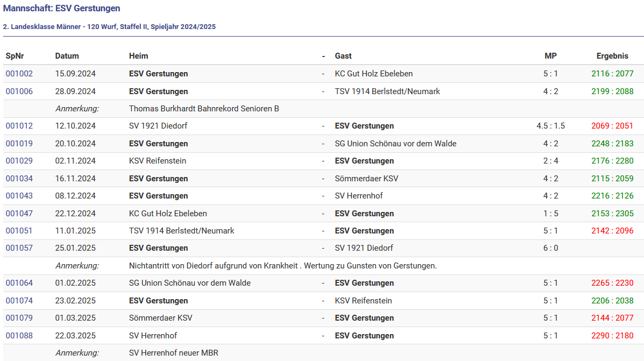Image resolution: width=644 pixels, height=361 pixels.
Task: Open match number 001012
Action: click(x=19, y=126)
